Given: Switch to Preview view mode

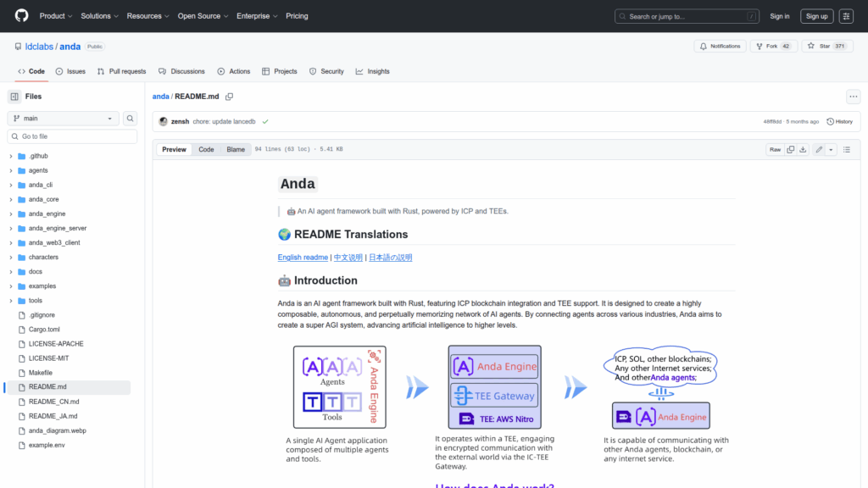Looking at the screenshot, I should click(x=174, y=149).
